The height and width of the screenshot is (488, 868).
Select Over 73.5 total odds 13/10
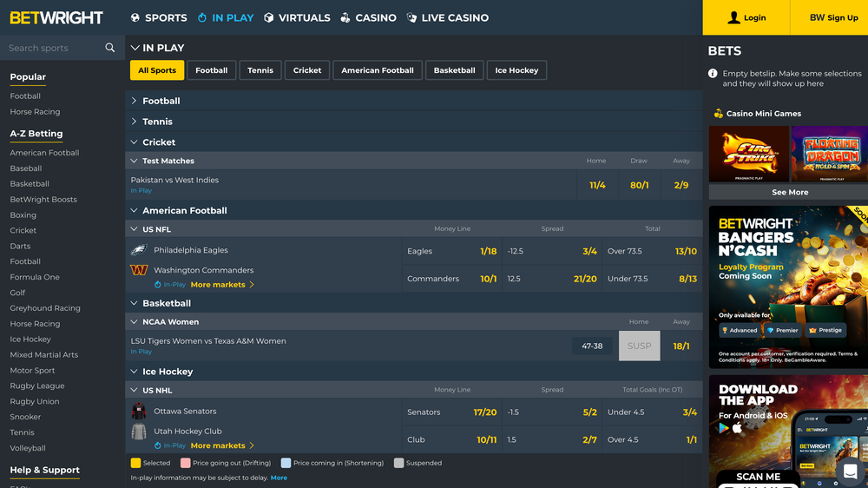coord(652,251)
